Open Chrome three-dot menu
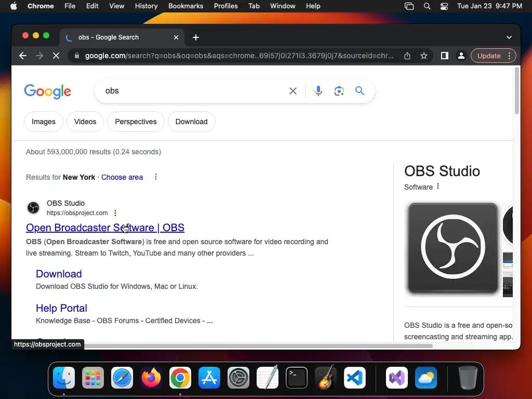This screenshot has height=399, width=532. click(x=509, y=56)
